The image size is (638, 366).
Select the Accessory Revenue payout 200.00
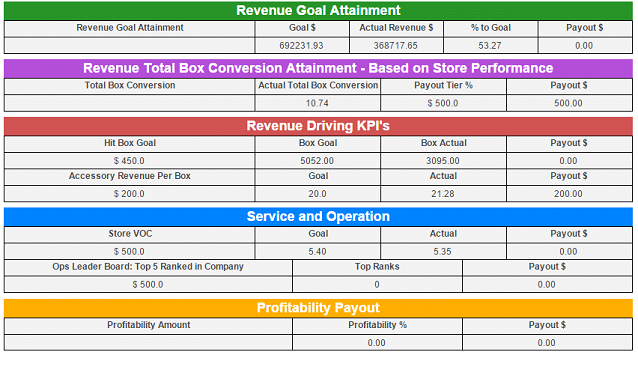[569, 194]
